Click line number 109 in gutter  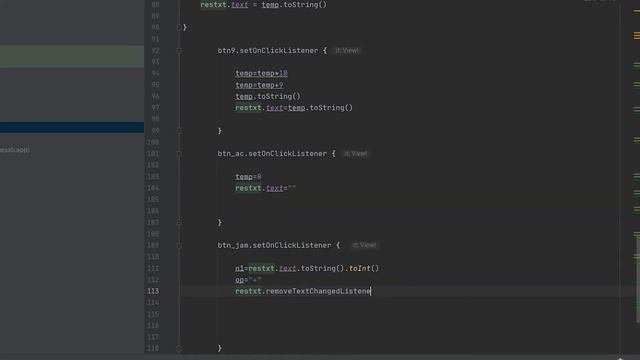tap(153, 245)
